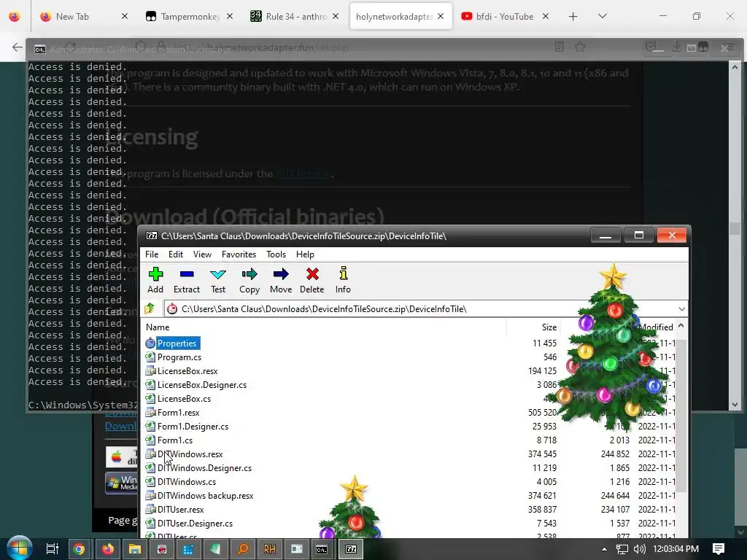Click the Copy toolbar icon
This screenshot has height=560, width=747.
[249, 280]
